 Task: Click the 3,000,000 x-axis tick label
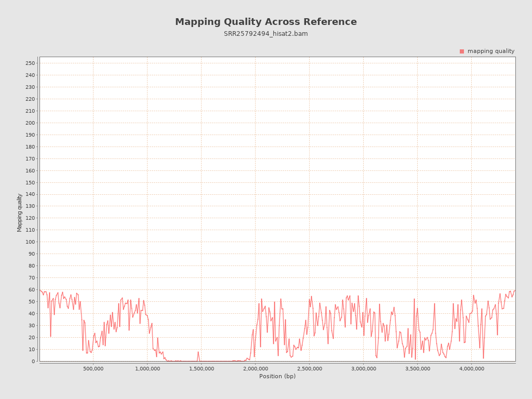(364, 369)
